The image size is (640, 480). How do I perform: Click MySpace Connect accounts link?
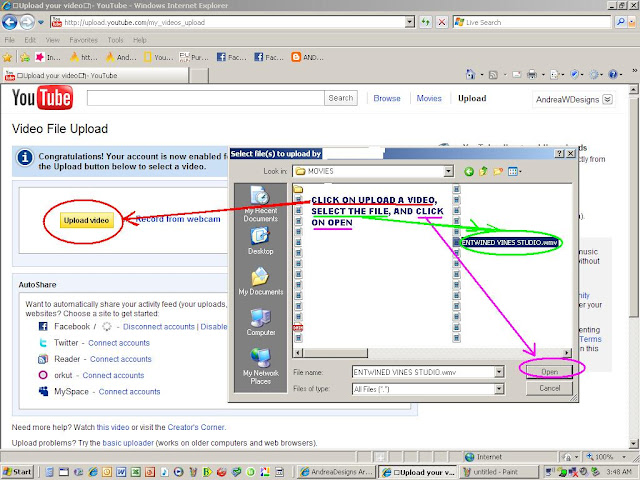click(129, 392)
